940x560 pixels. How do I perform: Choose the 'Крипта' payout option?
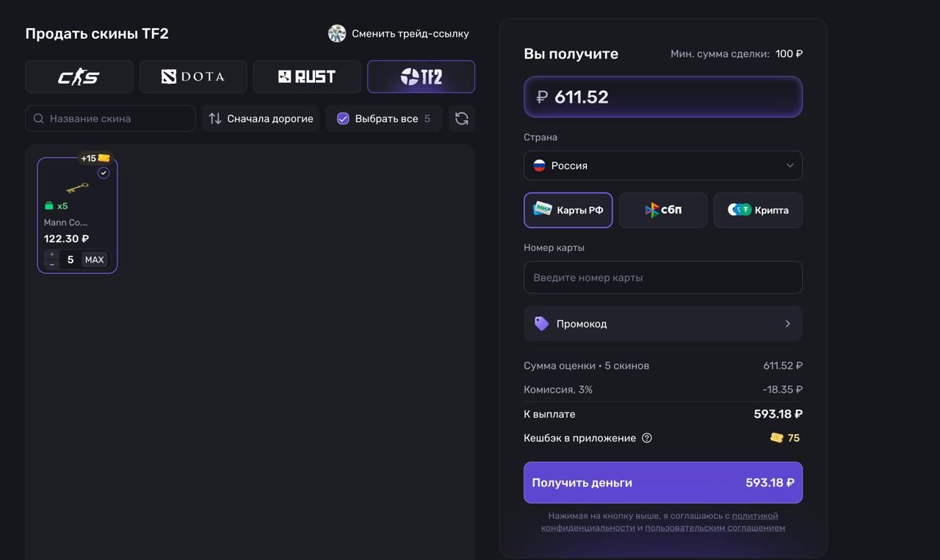(x=758, y=211)
